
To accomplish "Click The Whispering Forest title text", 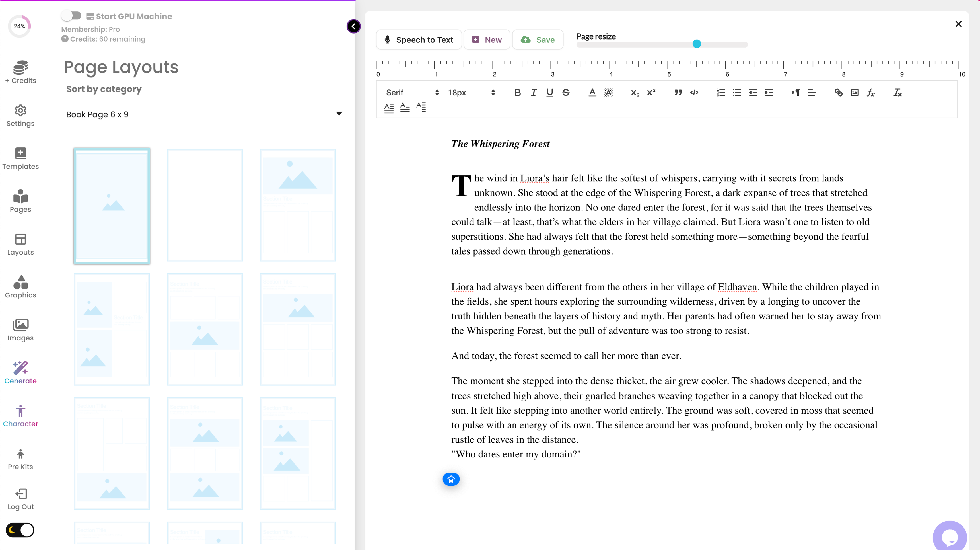I will tap(500, 144).
